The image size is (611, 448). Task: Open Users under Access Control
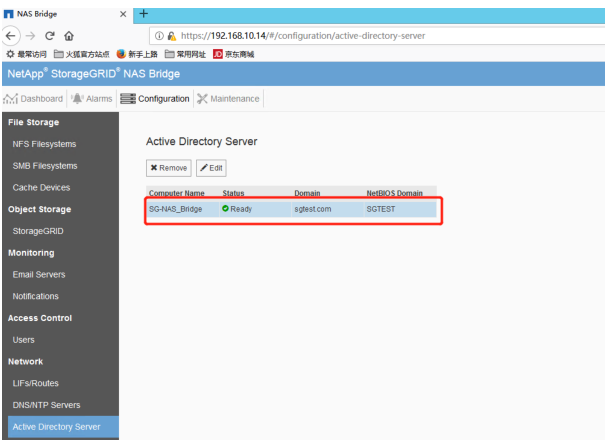coord(23,340)
